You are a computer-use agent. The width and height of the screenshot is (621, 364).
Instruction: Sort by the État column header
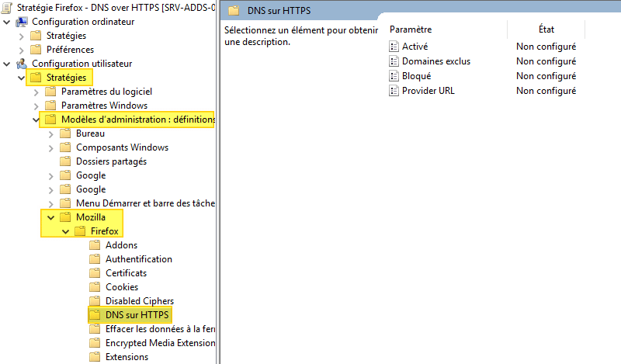546,29
